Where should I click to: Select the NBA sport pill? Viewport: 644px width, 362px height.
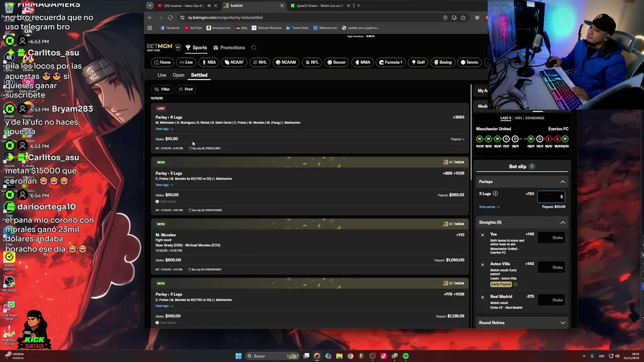209,62
